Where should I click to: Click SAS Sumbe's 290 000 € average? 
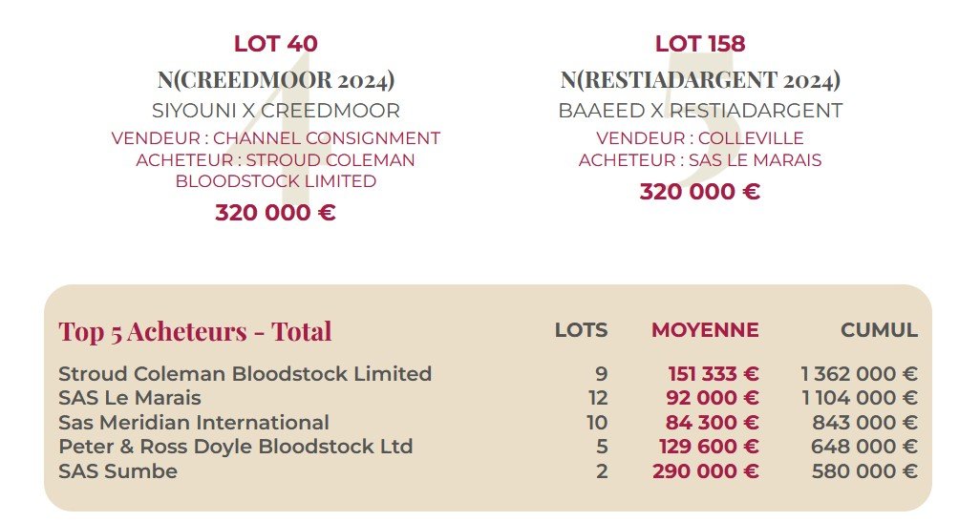click(706, 471)
